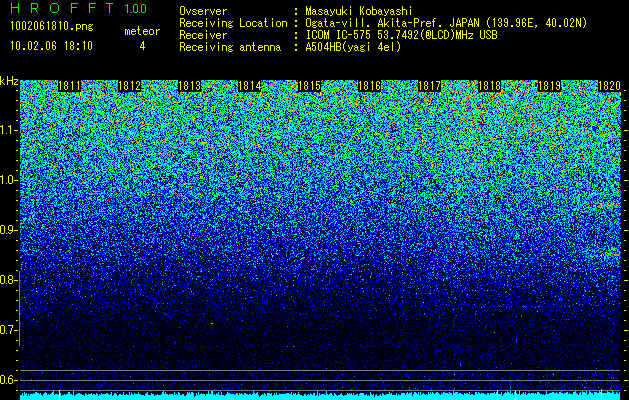The image size is (629, 400).
Task: Click the 0.6 frequency axis label
Action: (x=8, y=380)
